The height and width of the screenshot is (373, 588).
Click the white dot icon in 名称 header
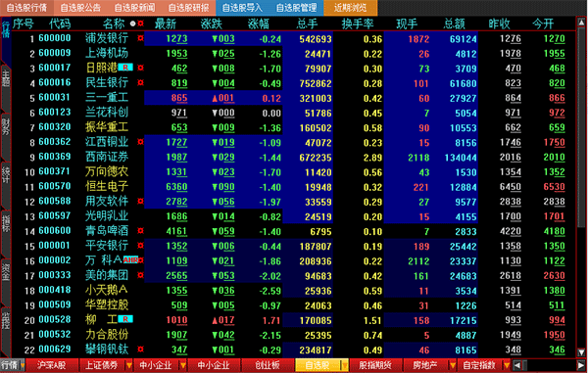(132, 23)
